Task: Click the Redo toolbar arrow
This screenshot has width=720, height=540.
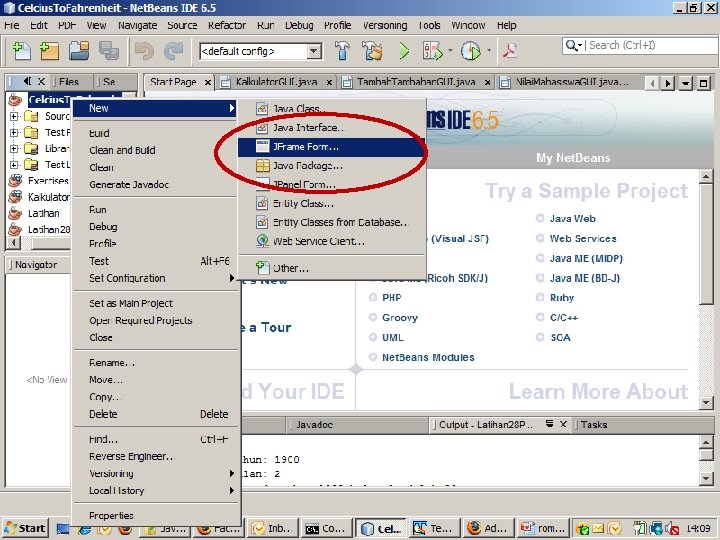Action: (x=173, y=51)
